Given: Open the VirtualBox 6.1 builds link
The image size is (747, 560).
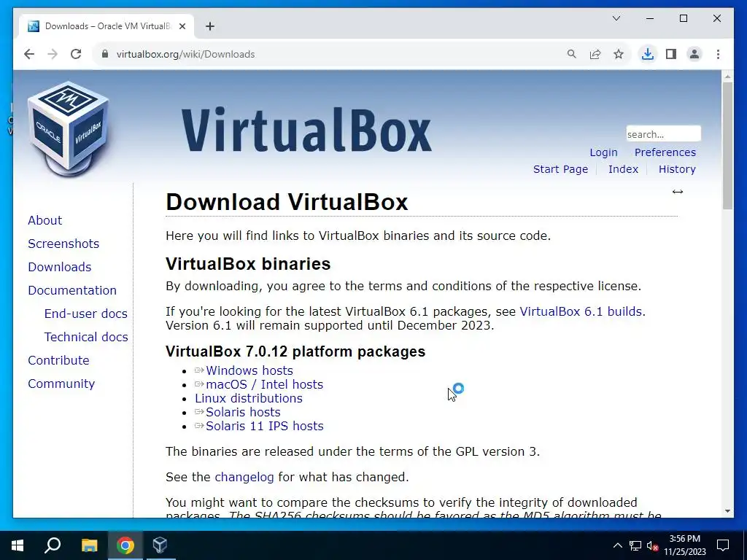Looking at the screenshot, I should (x=581, y=311).
